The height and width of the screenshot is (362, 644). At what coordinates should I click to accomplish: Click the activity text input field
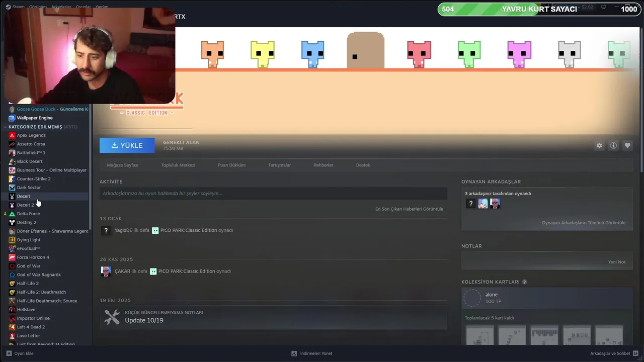pos(273,194)
